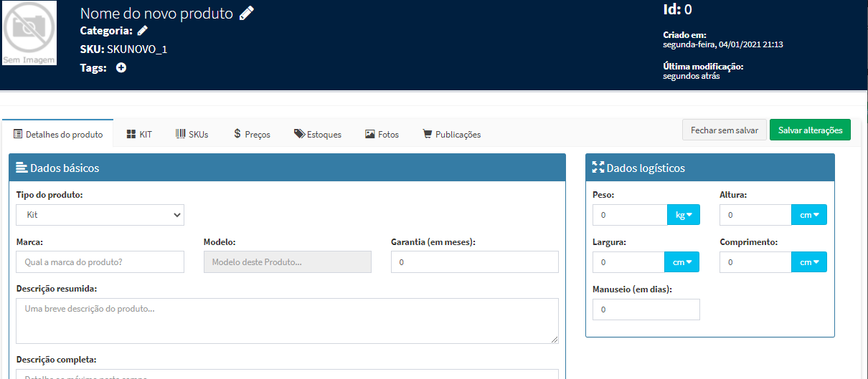
Task: Focus the Peso input field
Action: 630,215
